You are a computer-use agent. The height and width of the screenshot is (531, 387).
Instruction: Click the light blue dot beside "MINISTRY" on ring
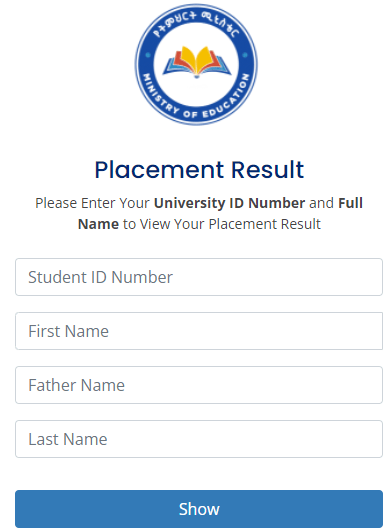tap(148, 55)
